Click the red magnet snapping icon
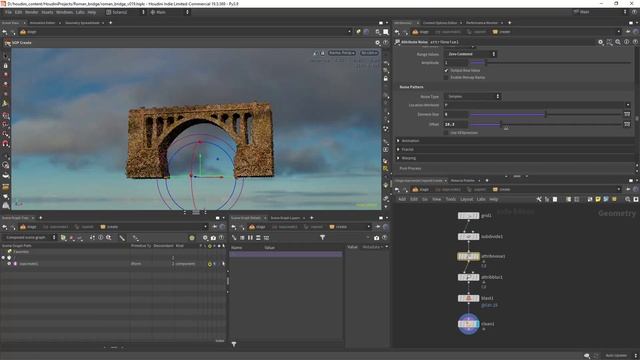 click(x=6, y=144)
